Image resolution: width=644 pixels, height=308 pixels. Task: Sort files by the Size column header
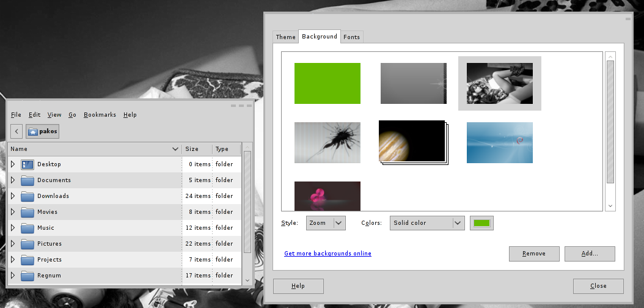pyautogui.click(x=197, y=149)
